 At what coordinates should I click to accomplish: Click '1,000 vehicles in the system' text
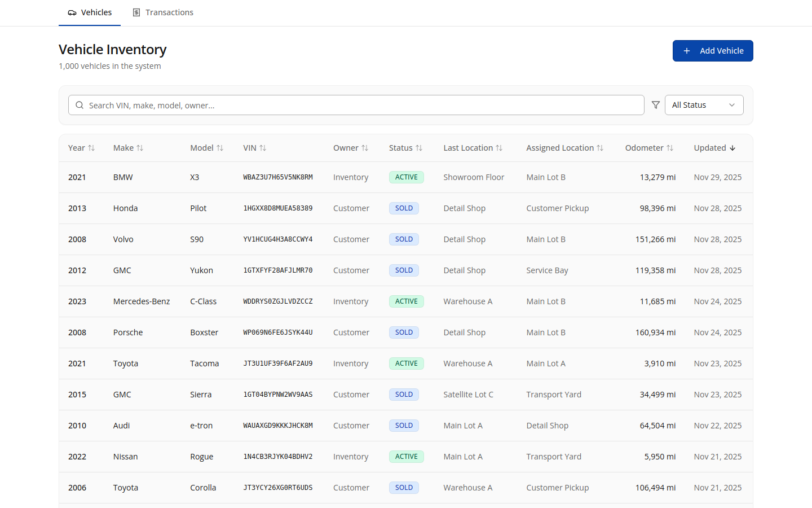[x=110, y=66]
